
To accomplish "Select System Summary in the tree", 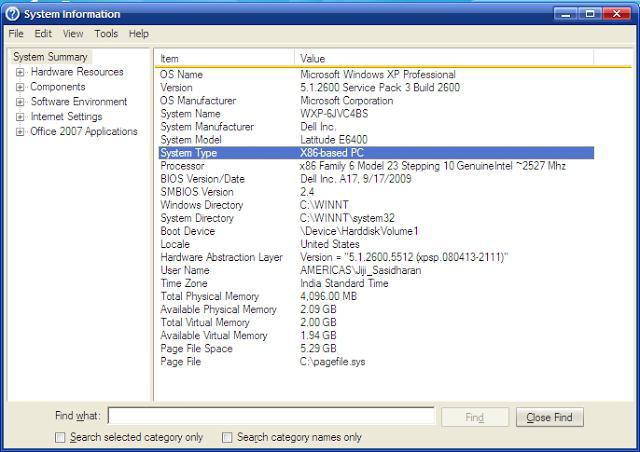I will 50,57.
